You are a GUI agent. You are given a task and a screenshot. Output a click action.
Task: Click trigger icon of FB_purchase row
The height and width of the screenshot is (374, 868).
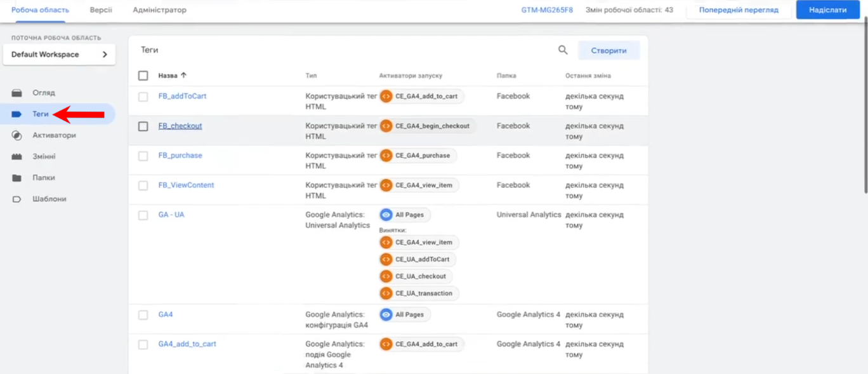386,156
